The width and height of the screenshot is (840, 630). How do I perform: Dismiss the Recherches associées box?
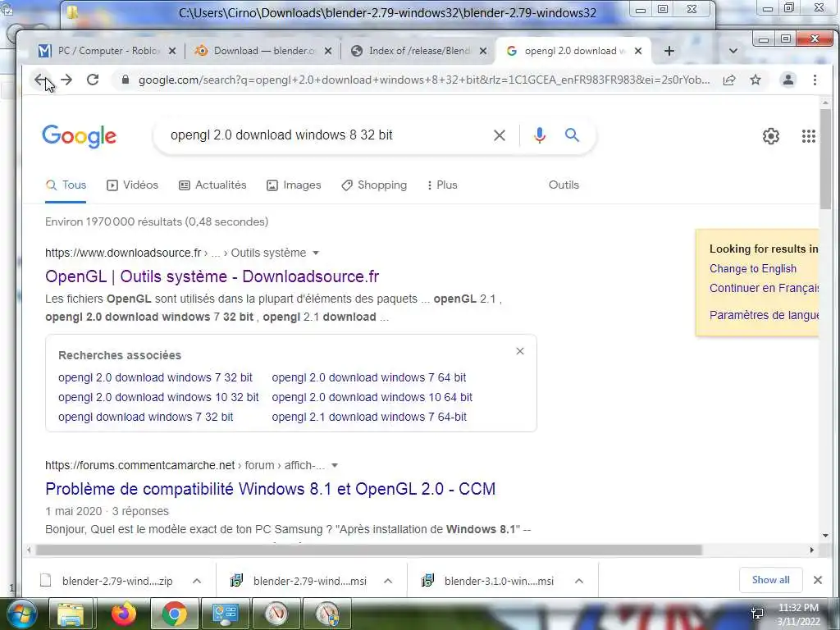point(519,351)
